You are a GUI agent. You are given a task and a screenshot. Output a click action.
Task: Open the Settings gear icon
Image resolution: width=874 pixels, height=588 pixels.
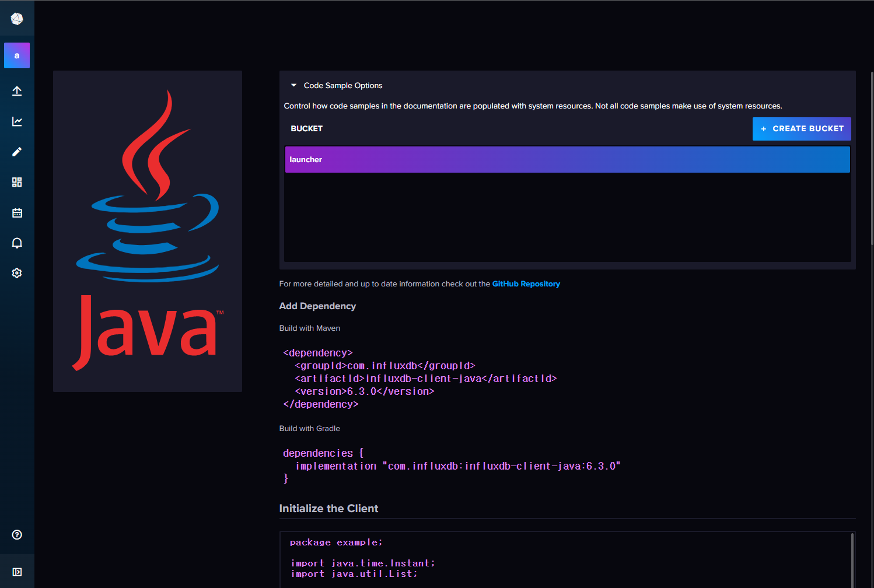pos(17,273)
